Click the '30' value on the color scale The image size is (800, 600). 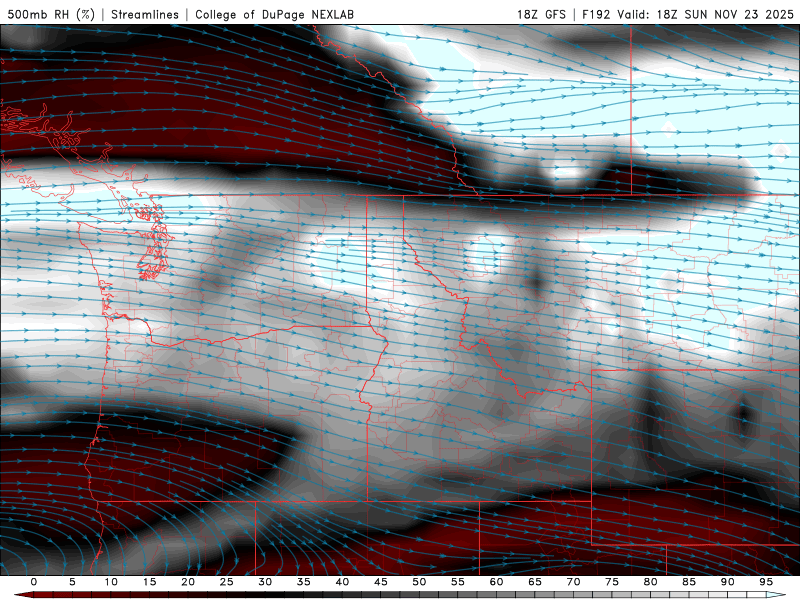click(265, 582)
